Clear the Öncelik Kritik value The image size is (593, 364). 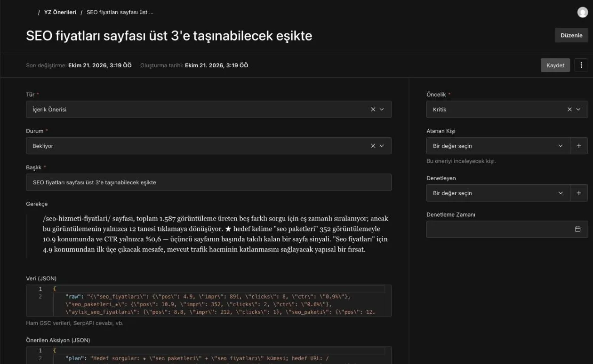point(569,109)
